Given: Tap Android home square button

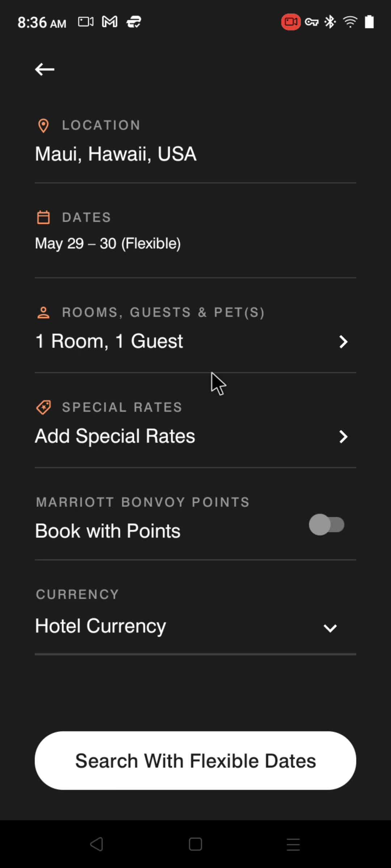Looking at the screenshot, I should pos(195,844).
